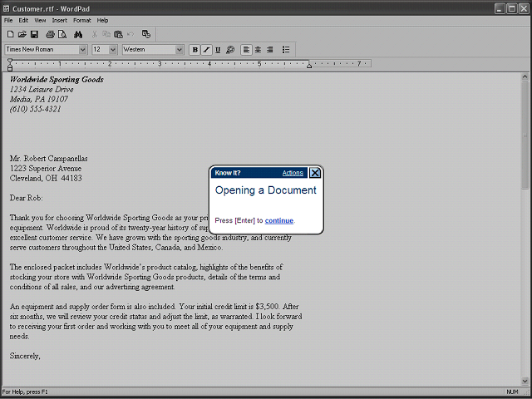Open the Insert menu

(59, 20)
